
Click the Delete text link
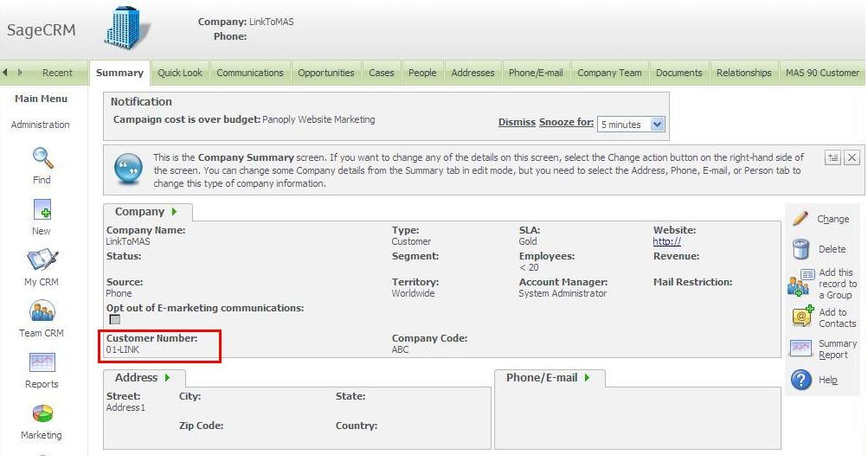tap(832, 249)
